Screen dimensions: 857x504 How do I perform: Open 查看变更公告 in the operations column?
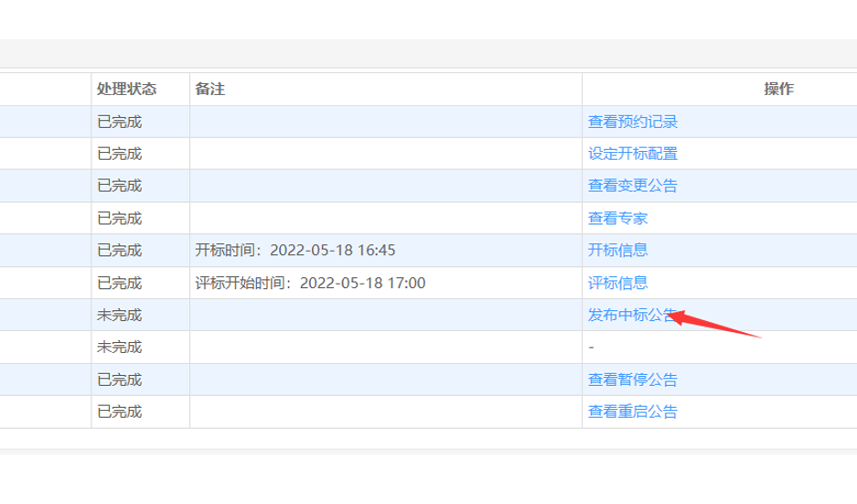click(632, 186)
